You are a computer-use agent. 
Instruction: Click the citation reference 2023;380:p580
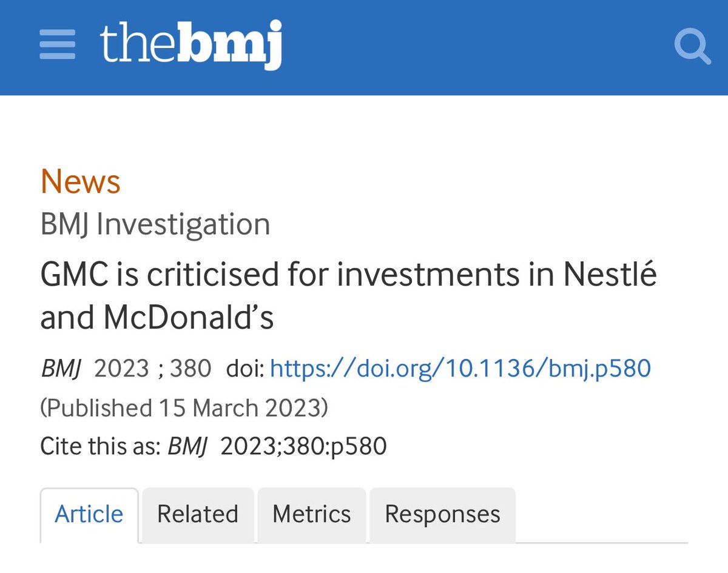(x=303, y=446)
